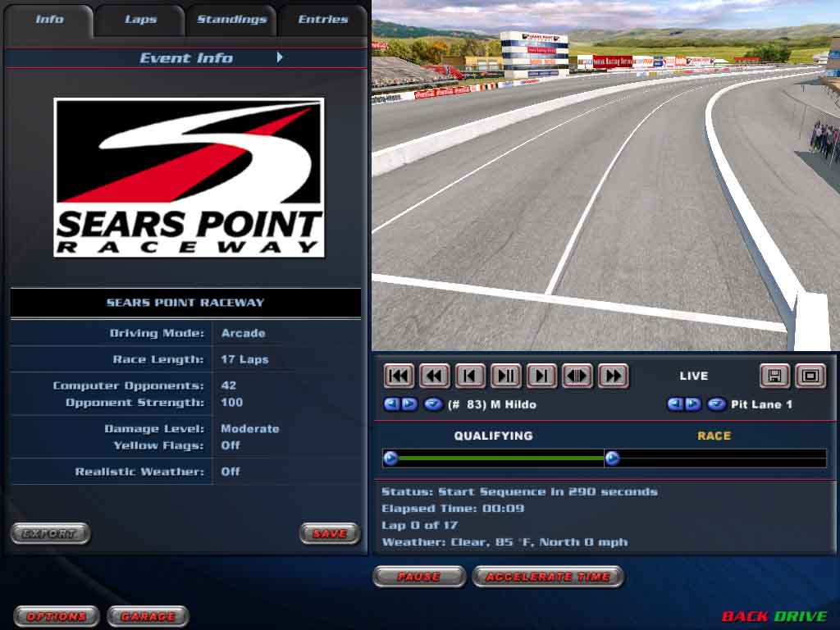Click the fast rewind double-arrow button
This screenshot has width=840, height=630.
click(435, 376)
